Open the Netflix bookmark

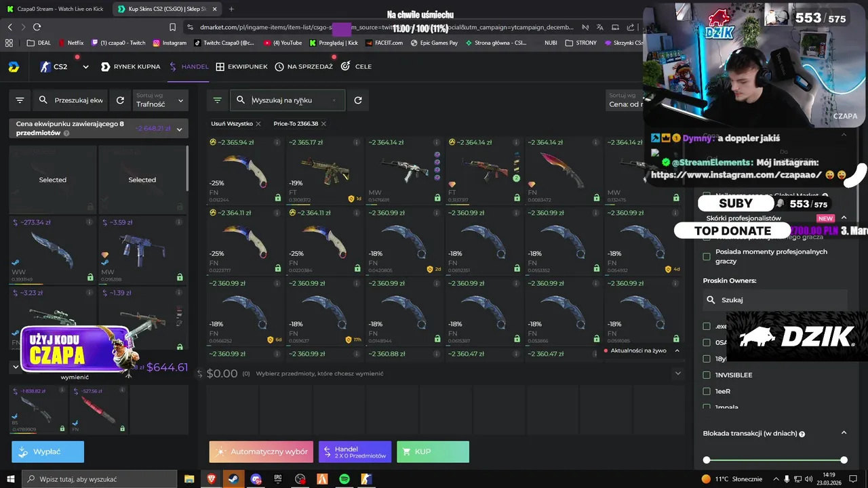click(x=71, y=43)
